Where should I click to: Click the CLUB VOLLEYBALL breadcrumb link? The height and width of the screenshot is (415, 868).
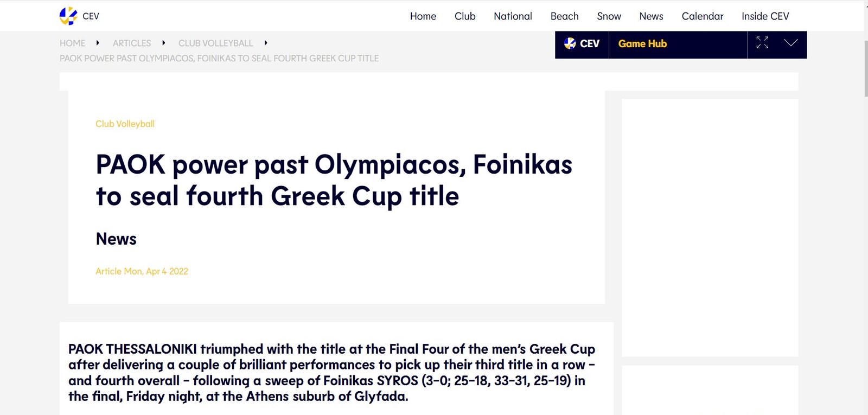[215, 43]
